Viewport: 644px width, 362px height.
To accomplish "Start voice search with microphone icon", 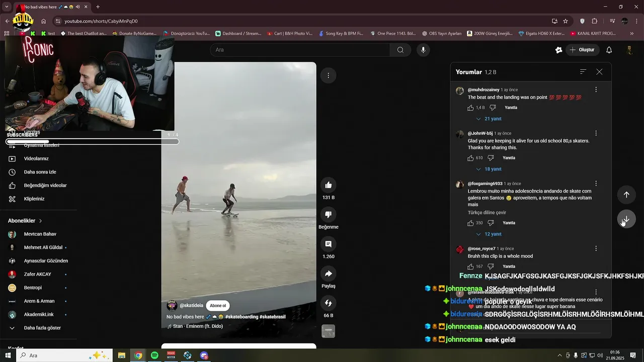I will point(423,50).
